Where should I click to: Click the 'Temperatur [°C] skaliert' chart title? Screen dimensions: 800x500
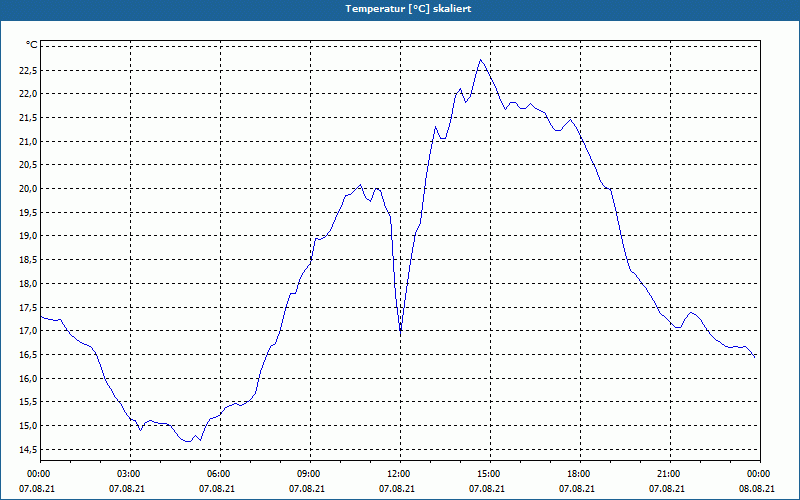tap(408, 9)
